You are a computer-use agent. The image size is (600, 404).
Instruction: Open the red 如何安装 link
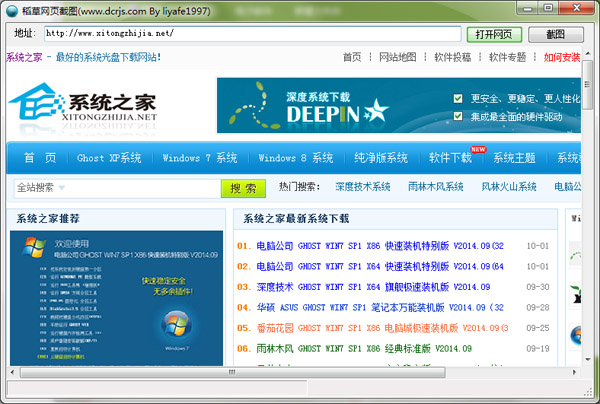pos(562,57)
